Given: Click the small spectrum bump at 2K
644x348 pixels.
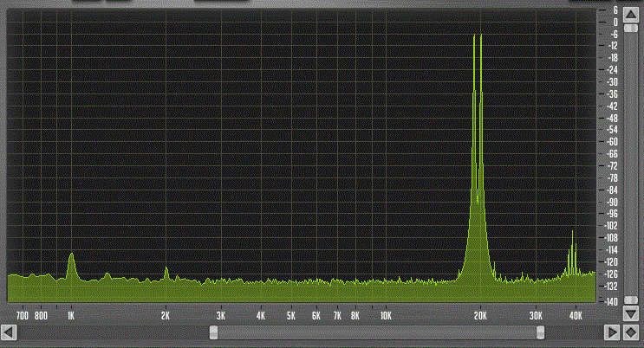Looking at the screenshot, I should point(166,273).
